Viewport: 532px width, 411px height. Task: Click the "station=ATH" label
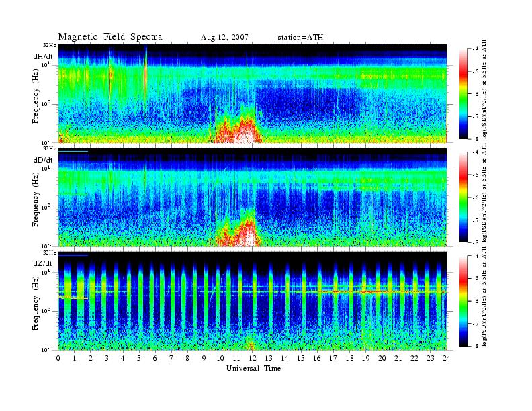pos(300,38)
